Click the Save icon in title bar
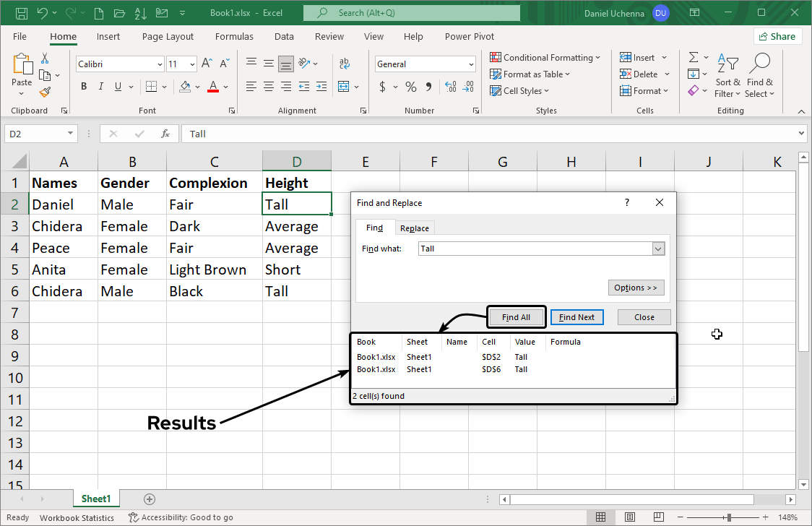 click(21, 13)
